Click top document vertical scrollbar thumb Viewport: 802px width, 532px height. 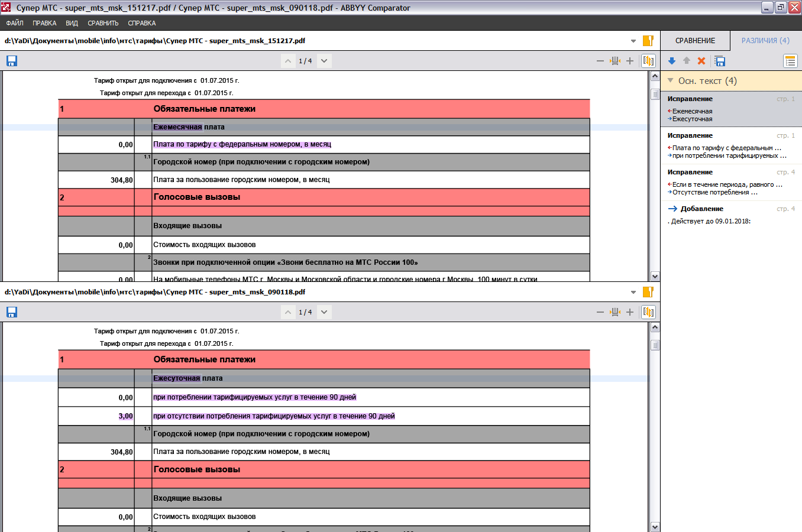pyautogui.click(x=655, y=94)
